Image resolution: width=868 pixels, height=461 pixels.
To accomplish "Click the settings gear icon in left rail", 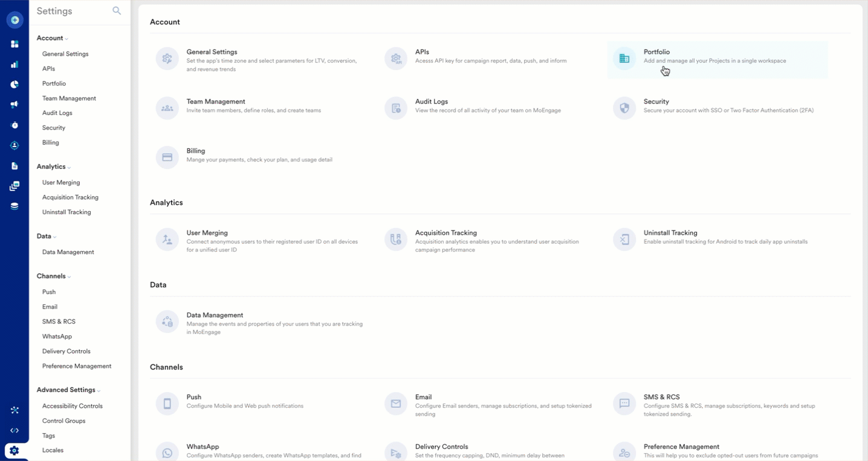I will pyautogui.click(x=15, y=451).
